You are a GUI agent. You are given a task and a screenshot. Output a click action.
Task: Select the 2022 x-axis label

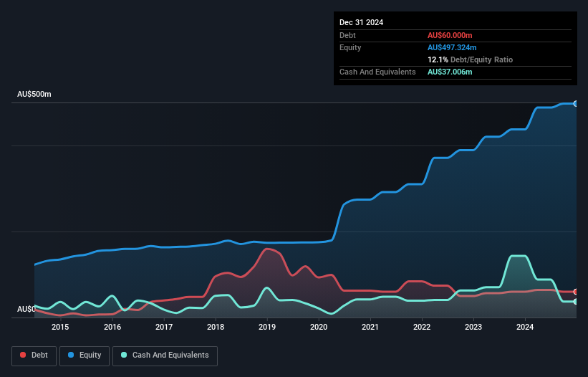(422, 327)
